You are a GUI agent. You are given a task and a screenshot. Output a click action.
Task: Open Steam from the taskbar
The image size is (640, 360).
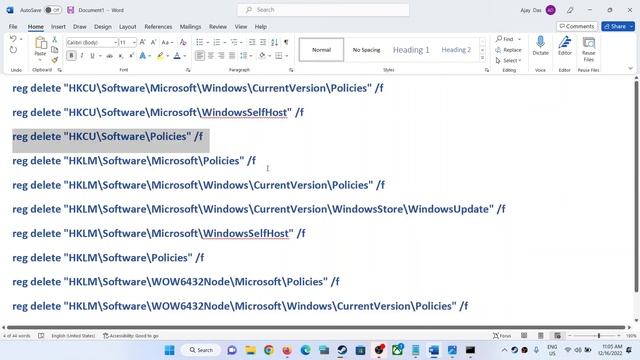click(x=342, y=350)
